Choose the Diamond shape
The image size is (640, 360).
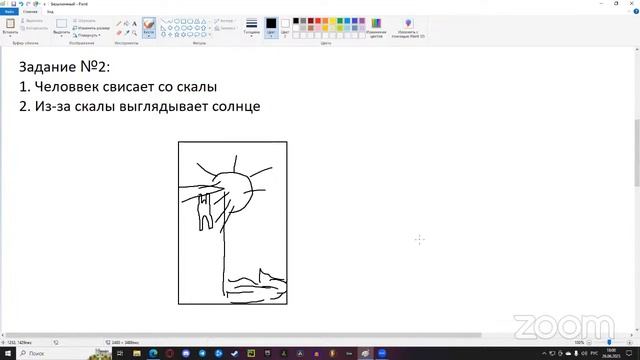170,28
